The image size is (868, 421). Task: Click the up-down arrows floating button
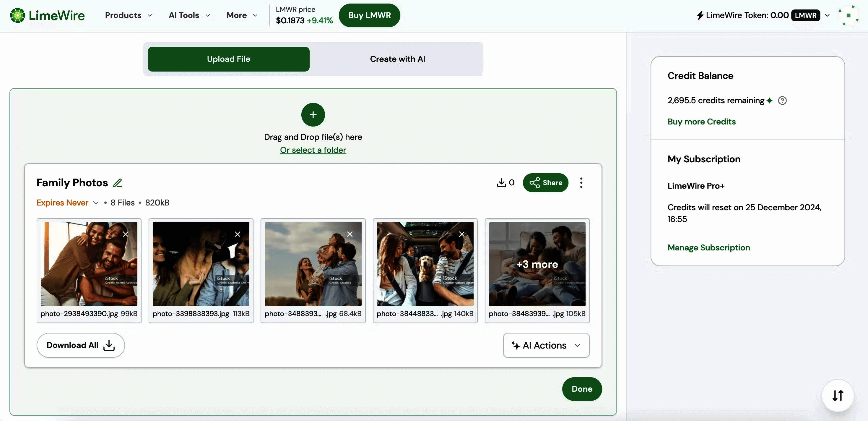point(838,395)
